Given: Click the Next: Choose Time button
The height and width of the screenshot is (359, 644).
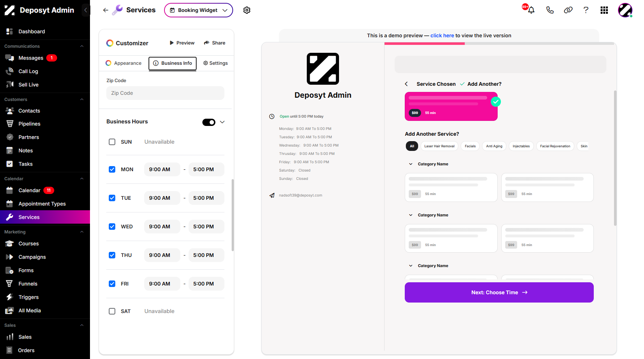Looking at the screenshot, I should click(499, 292).
